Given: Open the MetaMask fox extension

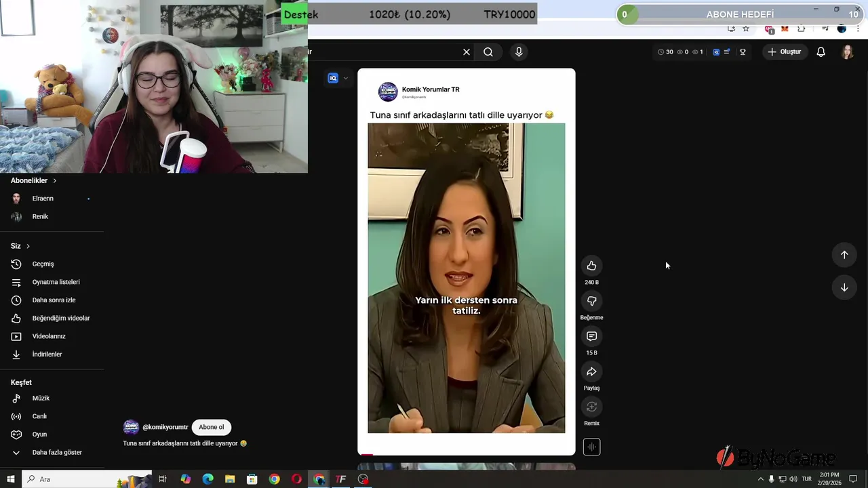Looking at the screenshot, I should 785,28.
